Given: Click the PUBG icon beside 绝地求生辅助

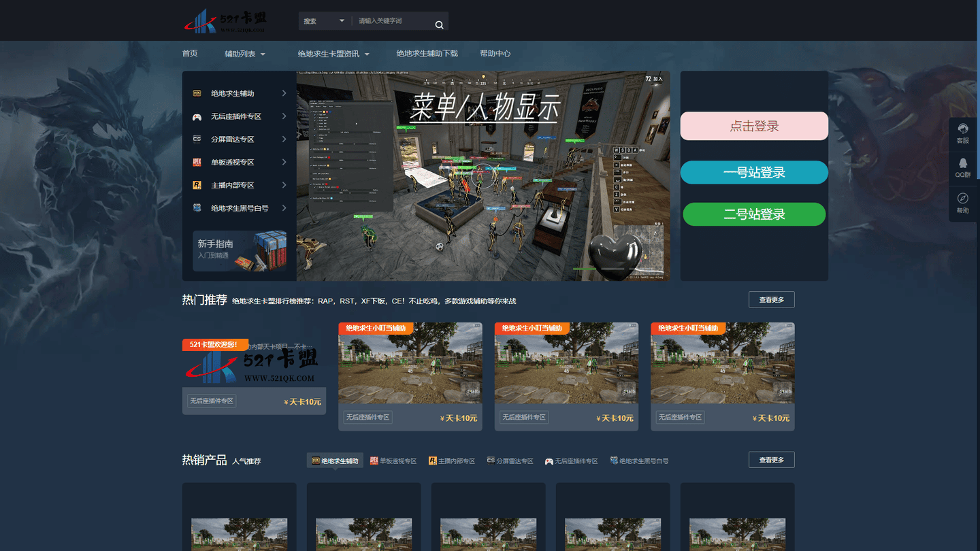Looking at the screenshot, I should click(197, 93).
